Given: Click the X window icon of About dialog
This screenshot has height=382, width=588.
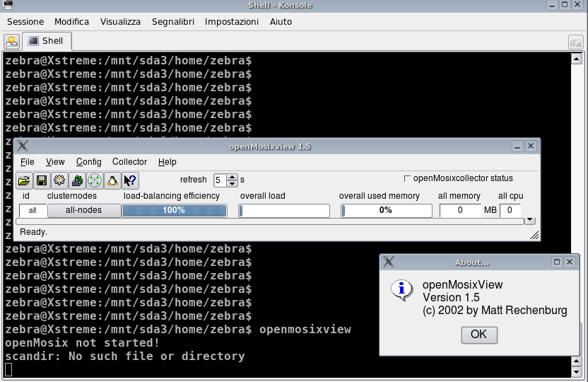Looking at the screenshot, I should pos(389,262).
